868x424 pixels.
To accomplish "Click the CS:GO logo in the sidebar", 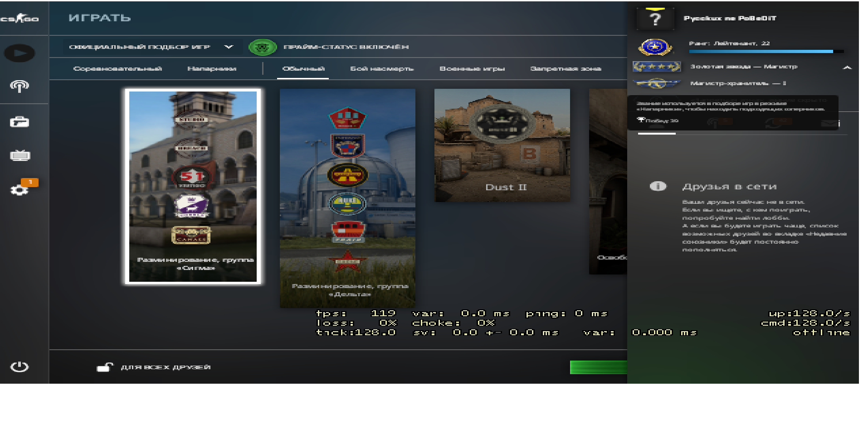I will point(20,19).
